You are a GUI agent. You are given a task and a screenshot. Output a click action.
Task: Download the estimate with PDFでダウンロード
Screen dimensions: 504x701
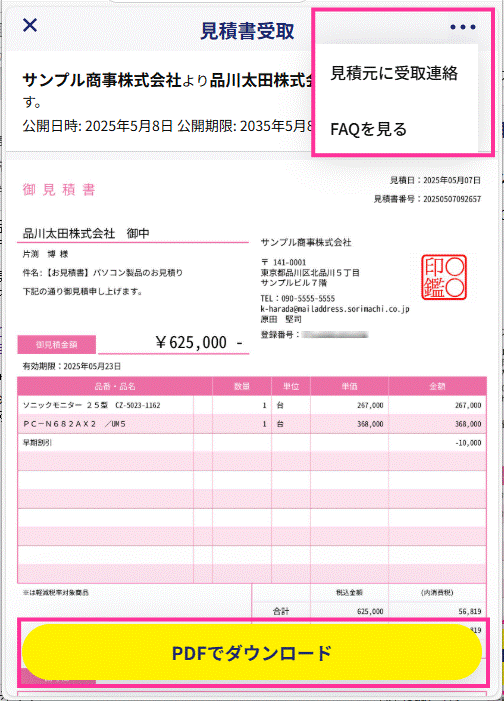(x=252, y=653)
